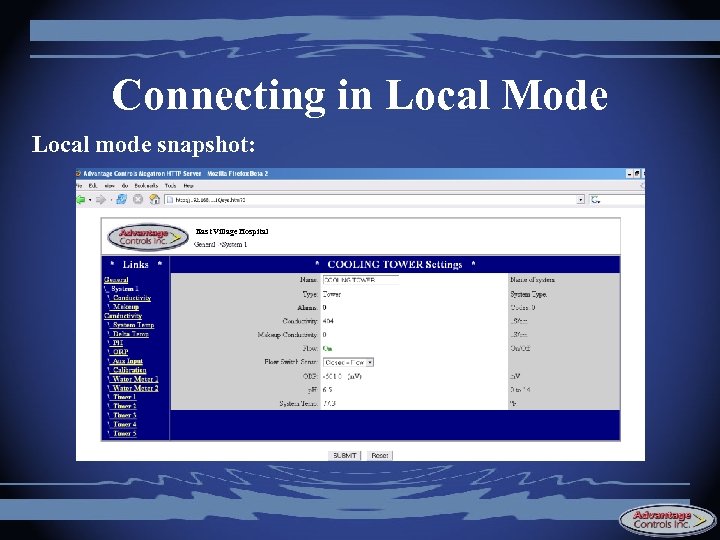Open the Timer 4 link
This screenshot has width=720, height=540.
124,424
